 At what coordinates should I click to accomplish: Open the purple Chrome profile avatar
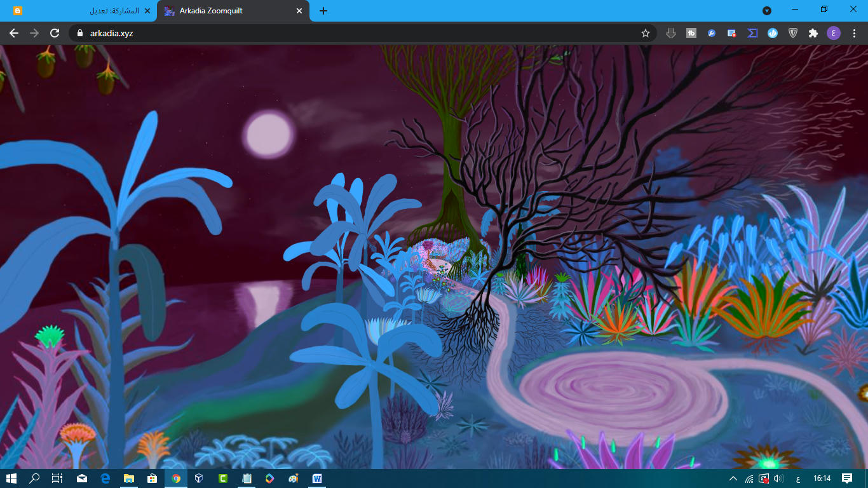pos(834,33)
